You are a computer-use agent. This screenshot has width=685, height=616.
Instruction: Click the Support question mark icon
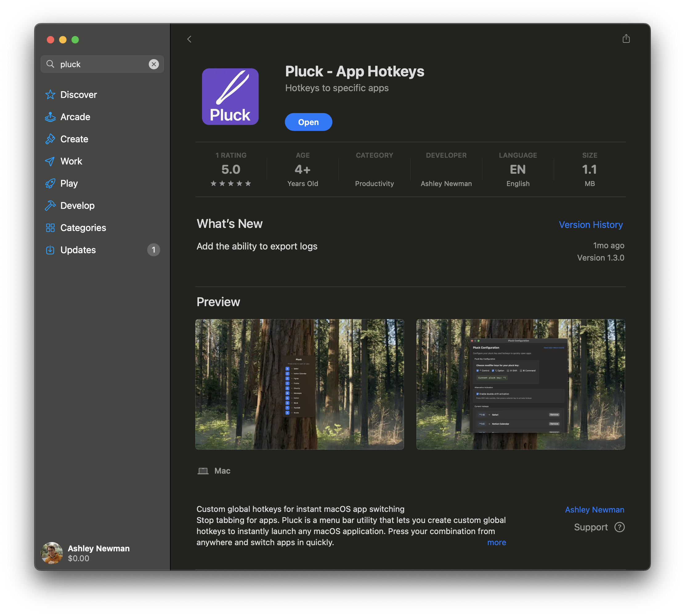coord(619,527)
